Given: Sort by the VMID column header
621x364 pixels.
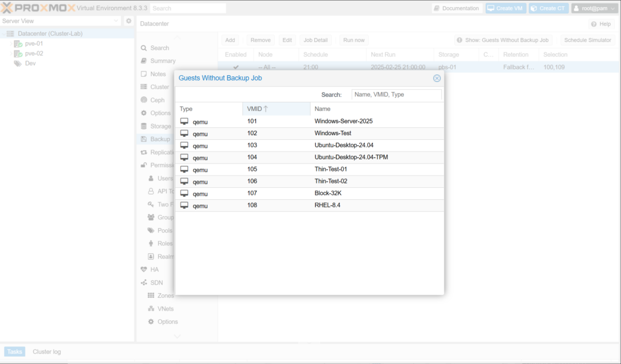Looking at the screenshot, I should click(x=276, y=109).
